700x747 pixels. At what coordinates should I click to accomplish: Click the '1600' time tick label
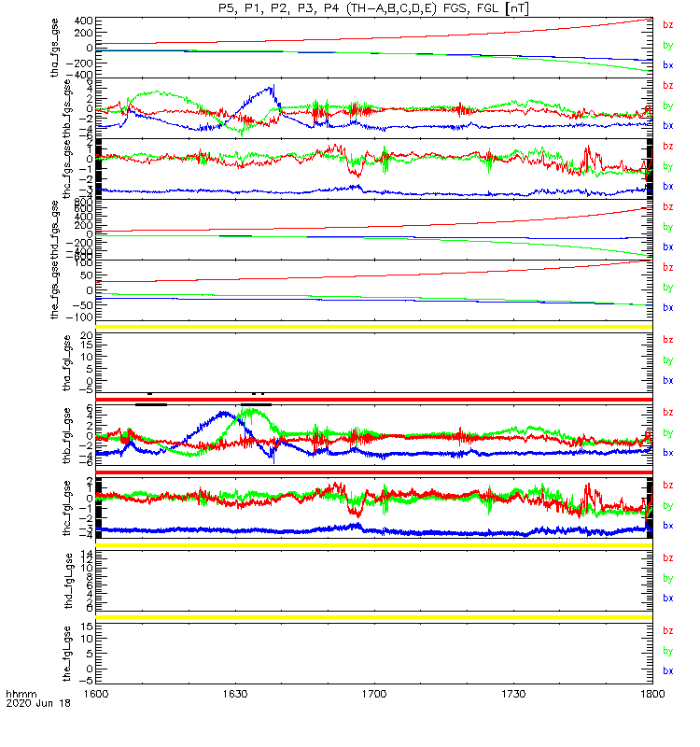96,694
